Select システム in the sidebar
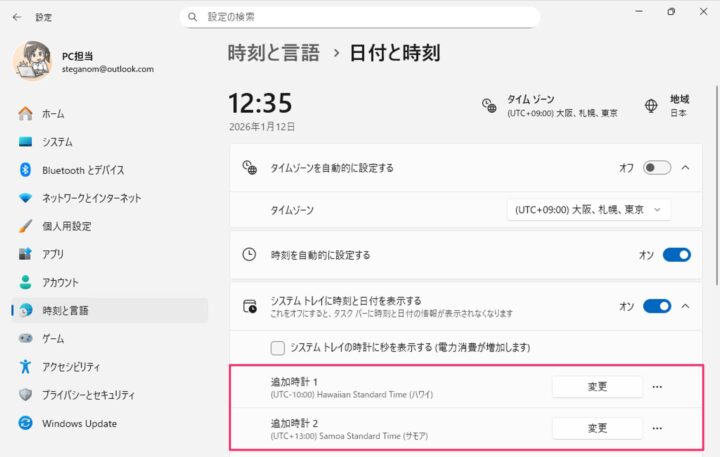 pyautogui.click(x=56, y=142)
